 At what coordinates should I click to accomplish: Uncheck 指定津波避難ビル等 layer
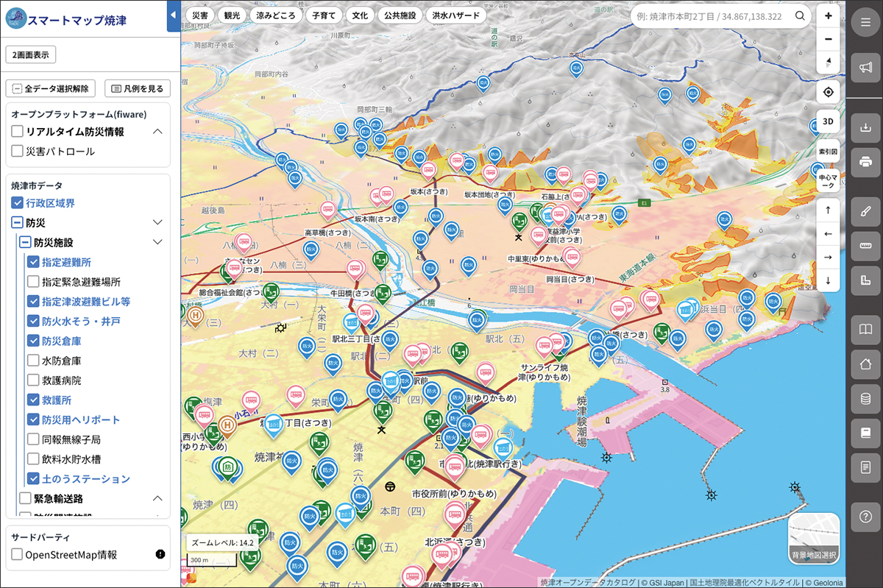33,301
